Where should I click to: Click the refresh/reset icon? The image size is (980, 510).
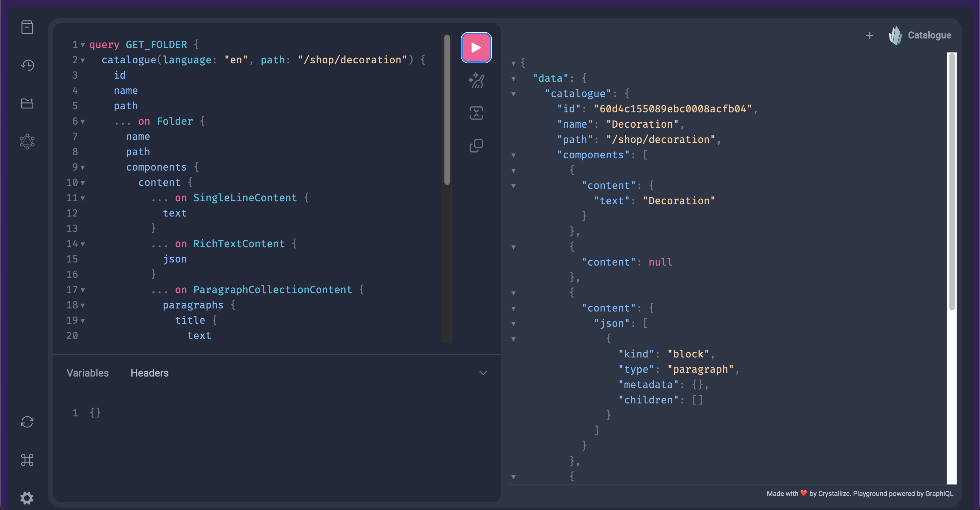(x=27, y=421)
